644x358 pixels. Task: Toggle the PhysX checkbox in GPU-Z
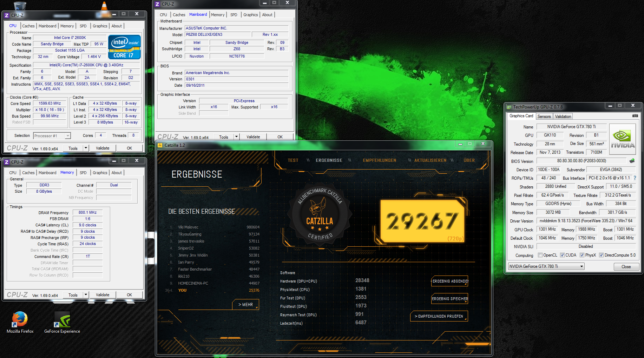pyautogui.click(x=582, y=255)
